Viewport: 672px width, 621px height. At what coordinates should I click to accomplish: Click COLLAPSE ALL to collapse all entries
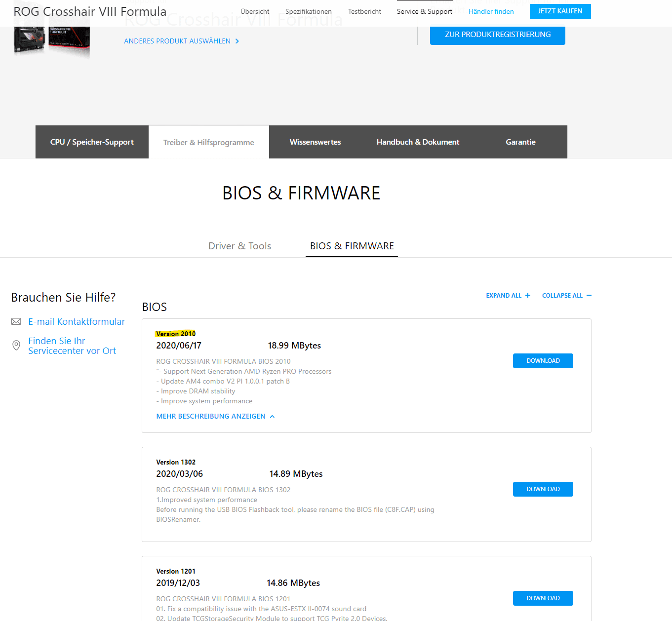click(x=562, y=296)
